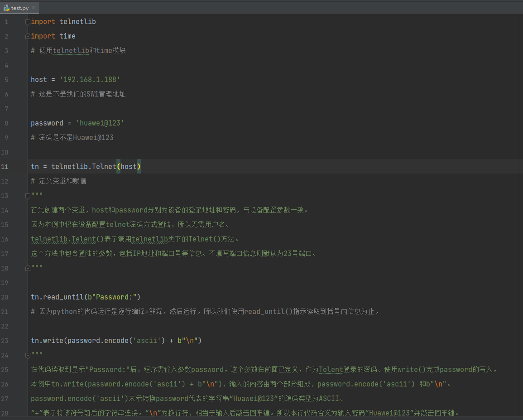Screen dimensions: 523x420
Task: Collapse the import telnetlib fold at line 1
Action: (27, 21)
